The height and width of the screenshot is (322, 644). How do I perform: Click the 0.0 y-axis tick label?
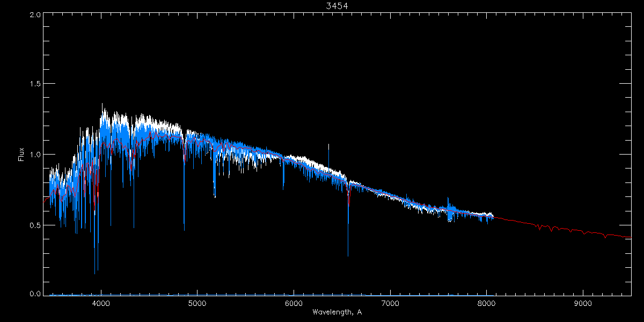(35, 294)
